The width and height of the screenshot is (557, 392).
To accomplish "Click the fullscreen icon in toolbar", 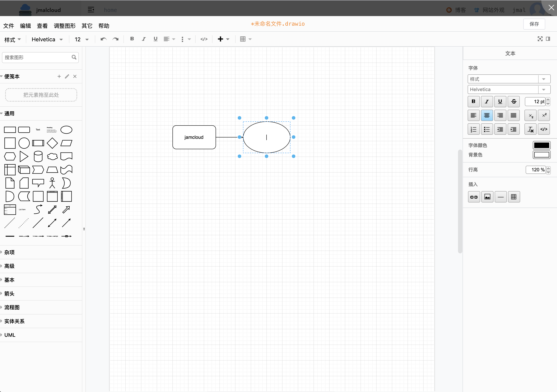I will pos(540,39).
